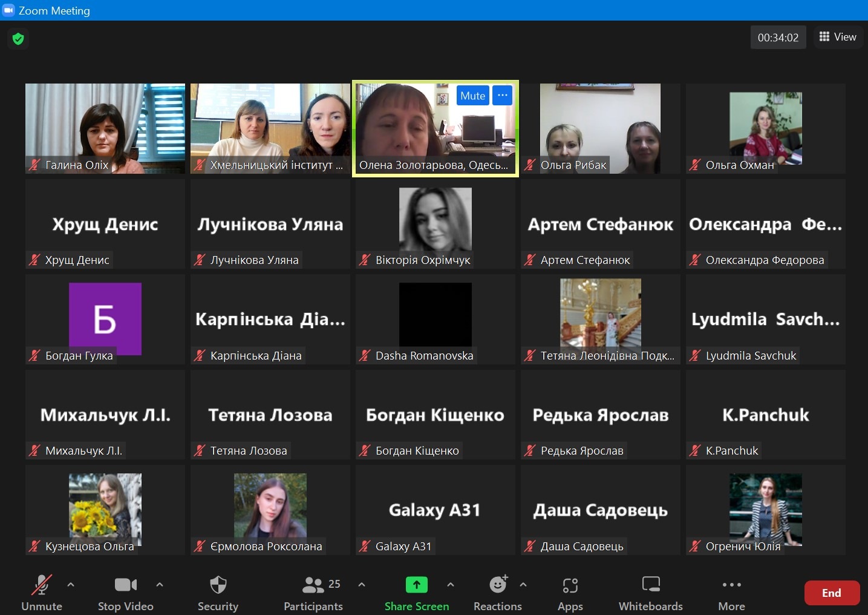Expand video options arrow beside Stop Video
Image resolution: width=868 pixels, height=615 pixels.
coord(160,585)
